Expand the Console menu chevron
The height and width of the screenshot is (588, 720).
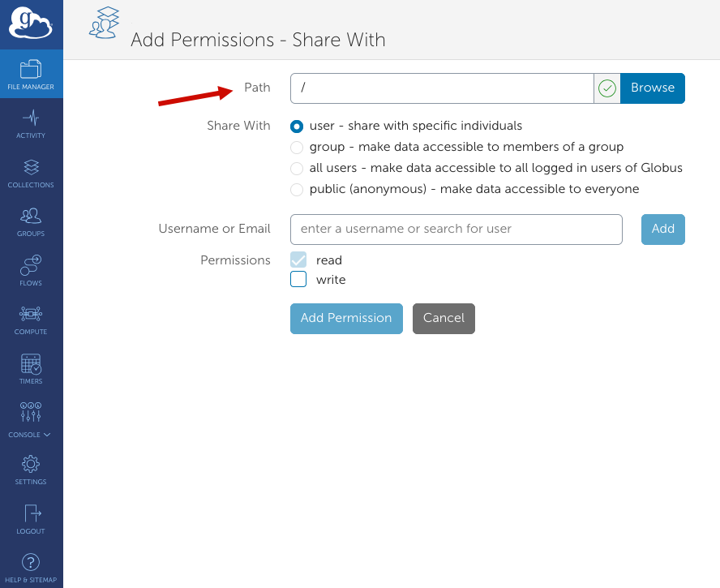tap(47, 435)
